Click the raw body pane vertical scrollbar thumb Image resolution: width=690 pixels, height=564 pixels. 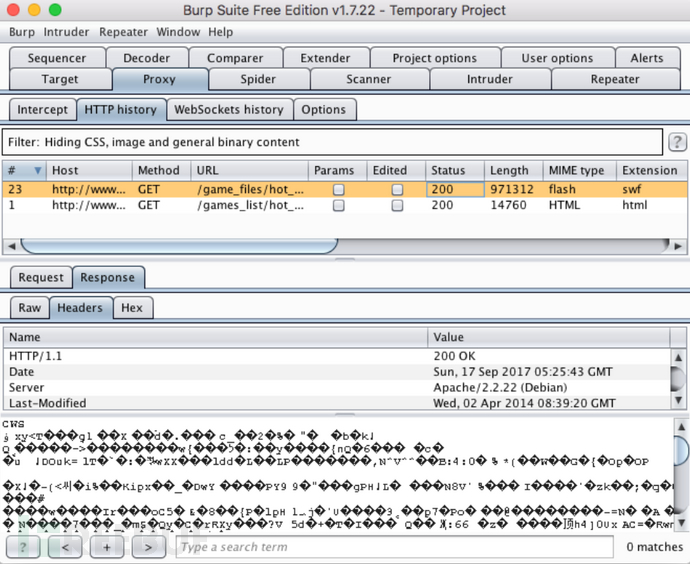click(681, 449)
